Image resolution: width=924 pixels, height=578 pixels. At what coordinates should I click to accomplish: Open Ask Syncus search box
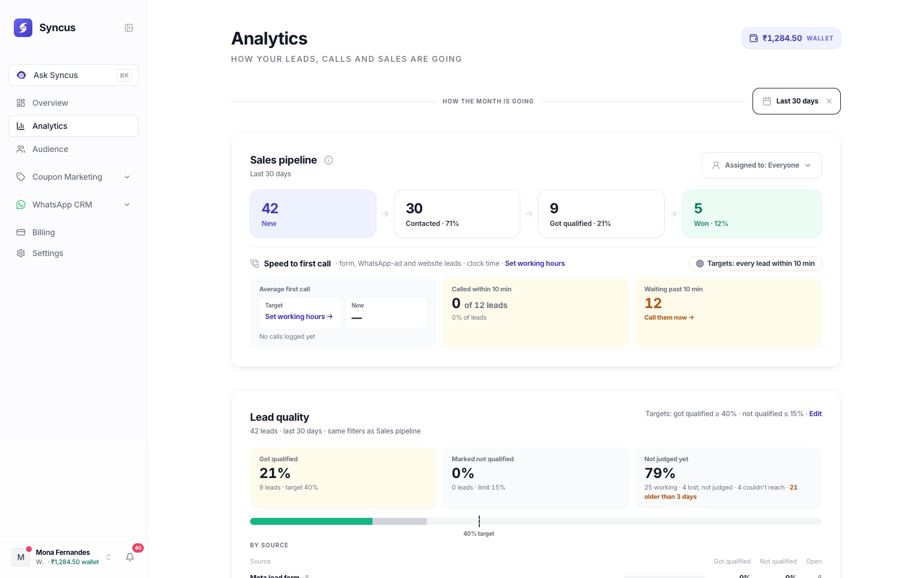73,75
